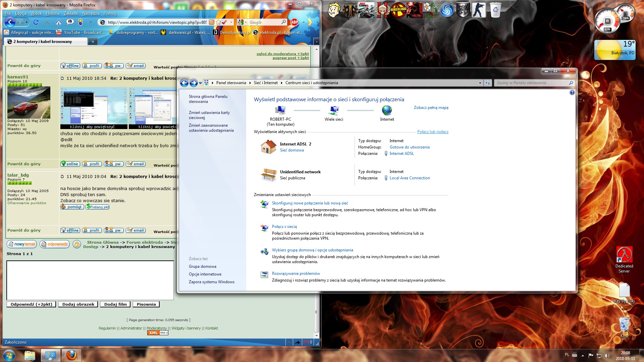Click the taskbar clock showing 20:08

coord(625,355)
